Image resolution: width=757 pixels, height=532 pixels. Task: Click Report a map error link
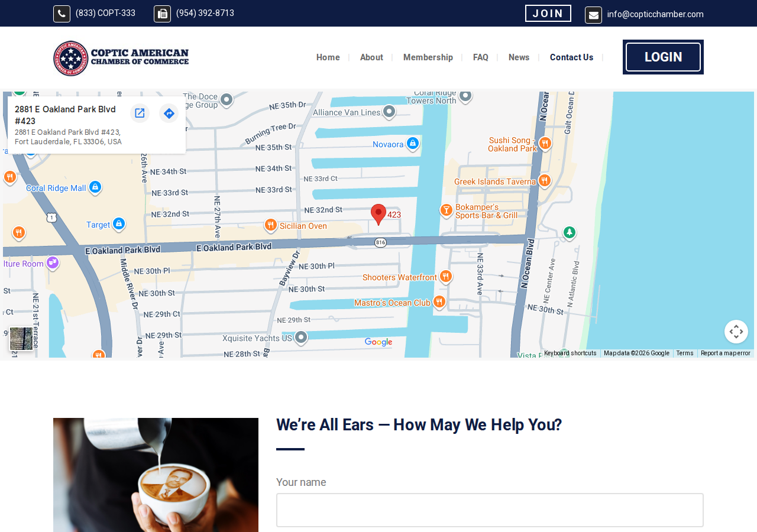726,353
